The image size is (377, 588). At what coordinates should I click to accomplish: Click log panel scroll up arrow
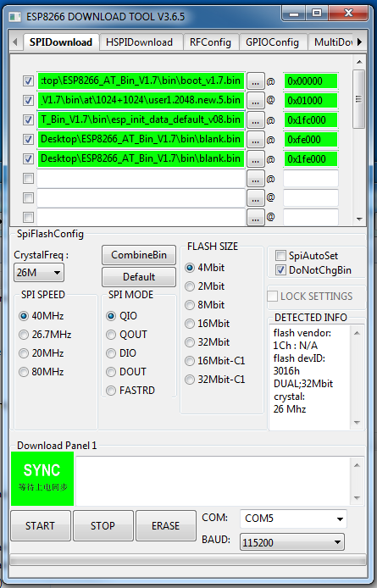[357, 465]
